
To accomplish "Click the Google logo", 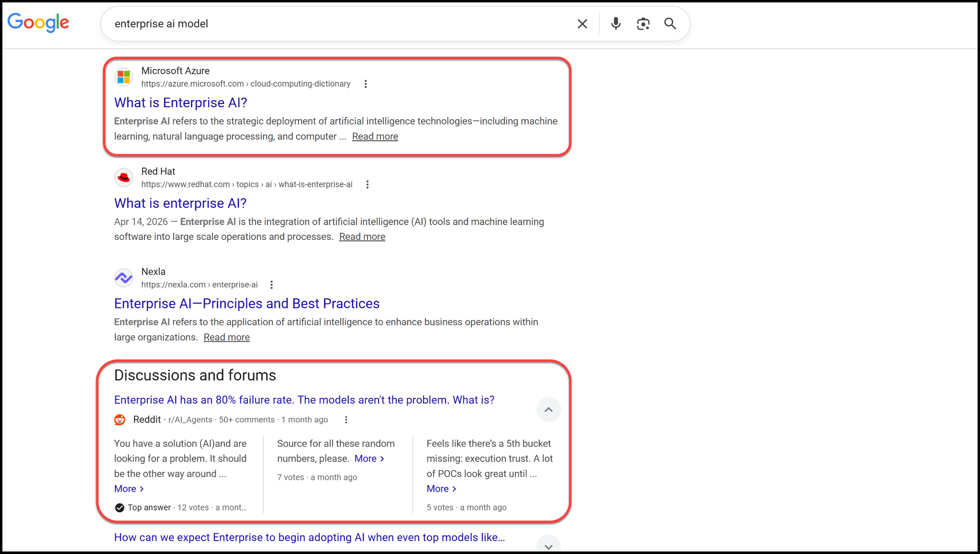I will coord(38,23).
